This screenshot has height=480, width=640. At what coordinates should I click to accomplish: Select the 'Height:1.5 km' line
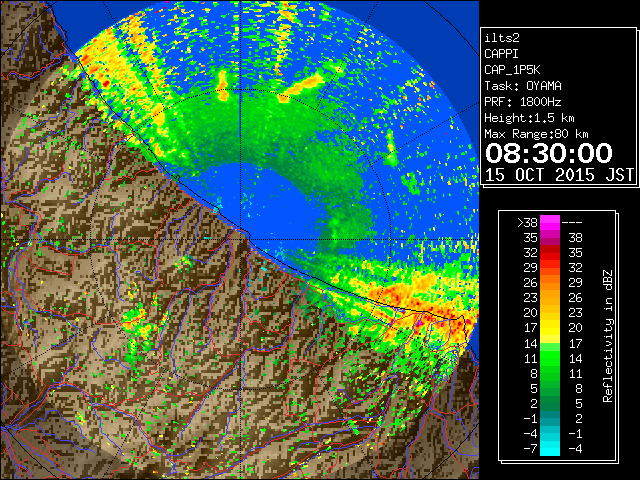pos(529,118)
